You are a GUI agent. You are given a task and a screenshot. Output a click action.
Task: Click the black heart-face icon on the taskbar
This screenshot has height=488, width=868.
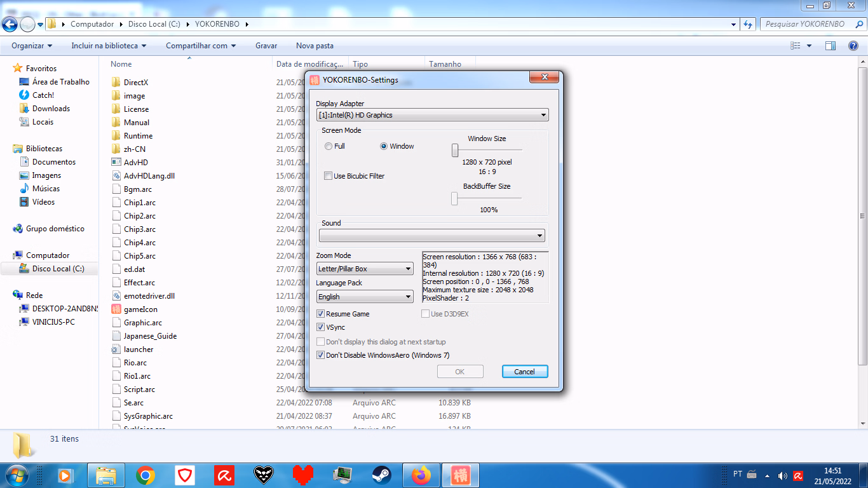264,475
